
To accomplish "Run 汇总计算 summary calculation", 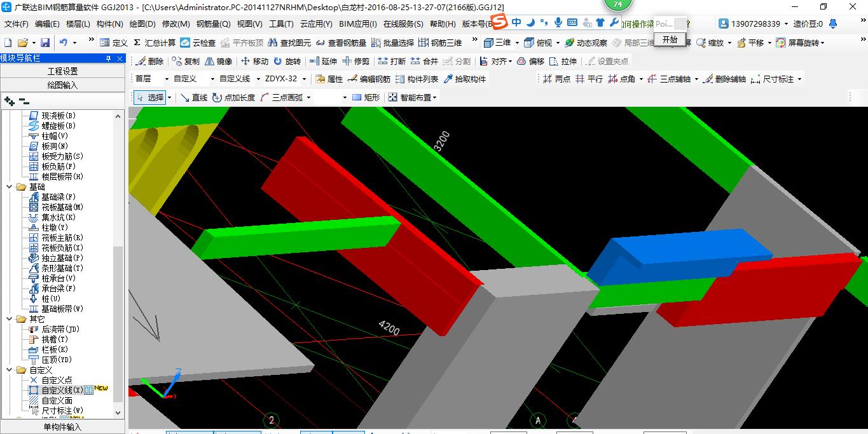I will 155,43.
